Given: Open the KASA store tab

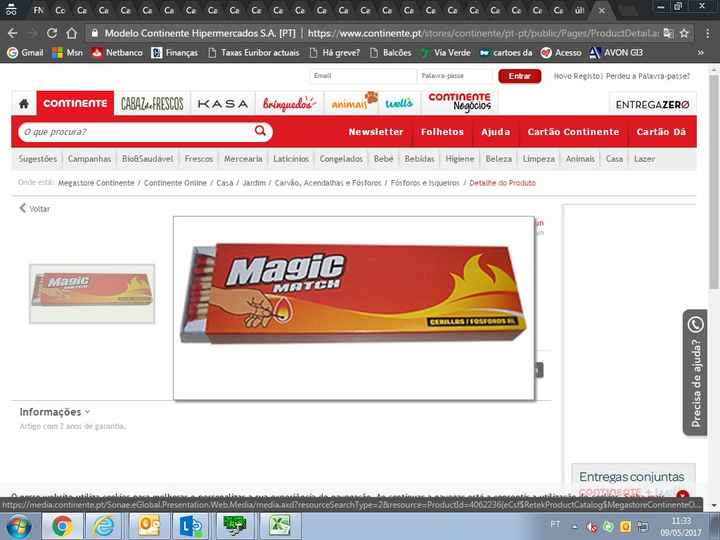Looking at the screenshot, I should [x=223, y=104].
